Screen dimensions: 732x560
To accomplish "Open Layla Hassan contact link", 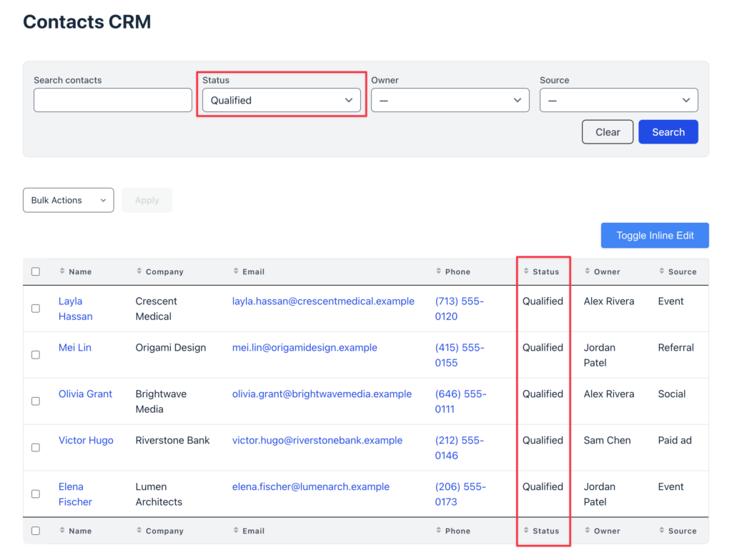I will tap(75, 309).
